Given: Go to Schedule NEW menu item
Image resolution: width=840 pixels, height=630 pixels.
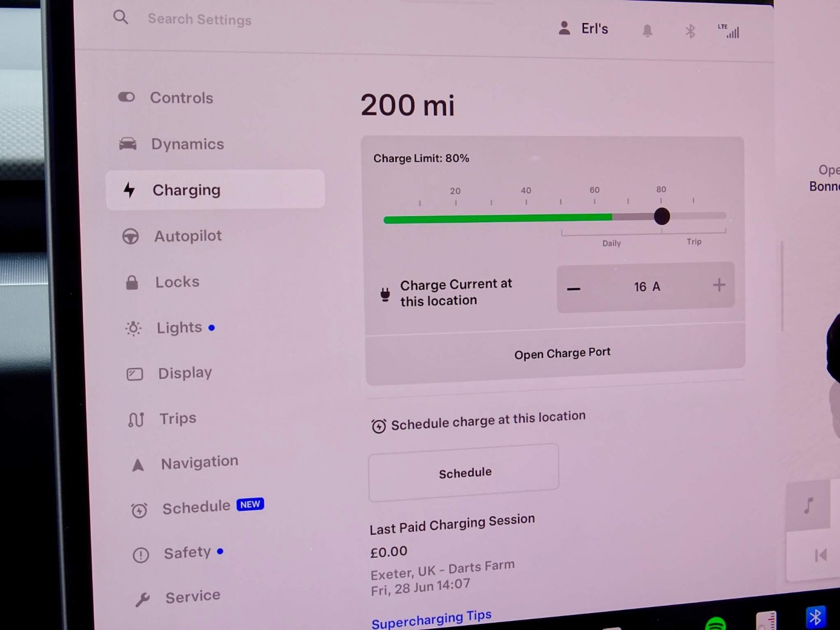Looking at the screenshot, I should (x=197, y=507).
